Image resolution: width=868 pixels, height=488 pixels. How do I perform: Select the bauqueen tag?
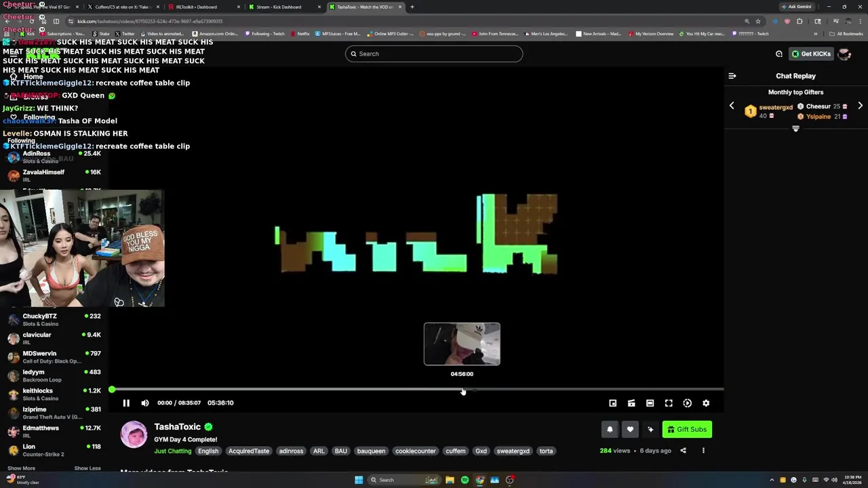click(371, 451)
